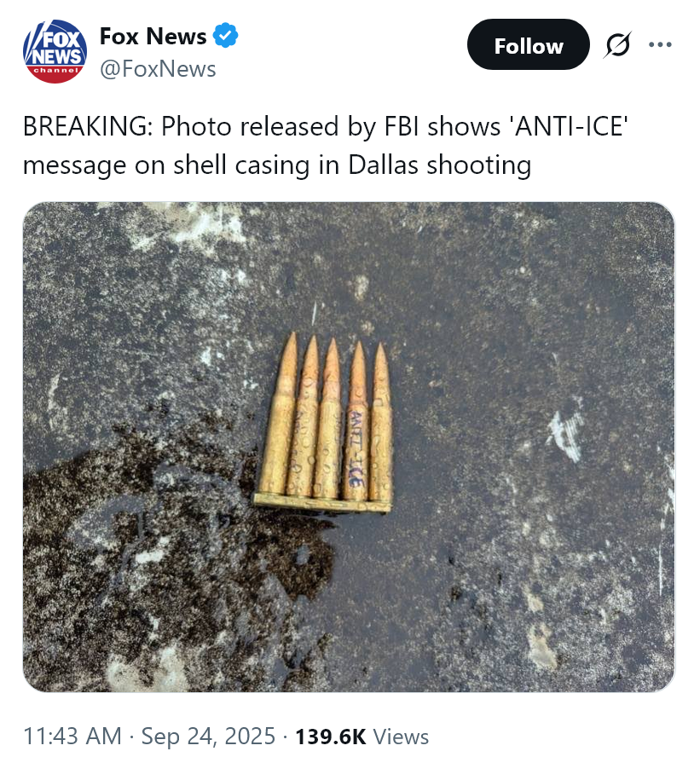The image size is (700, 757).
Task: View the 139.6K views count
Action: pos(331,737)
